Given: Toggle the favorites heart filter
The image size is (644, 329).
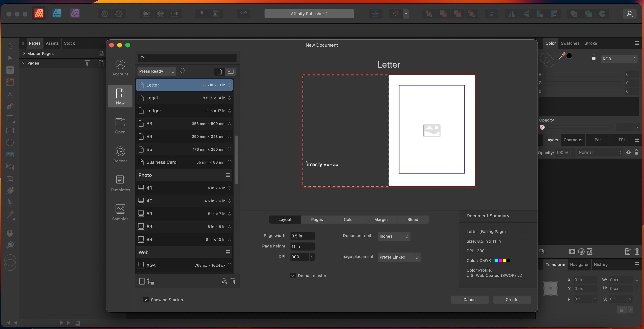Looking at the screenshot, I should [x=182, y=71].
